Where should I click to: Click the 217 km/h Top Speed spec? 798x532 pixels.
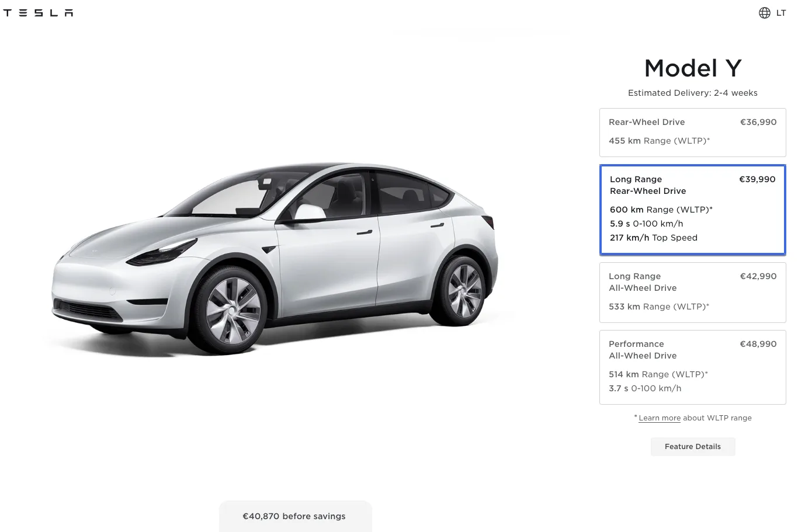pyautogui.click(x=654, y=238)
